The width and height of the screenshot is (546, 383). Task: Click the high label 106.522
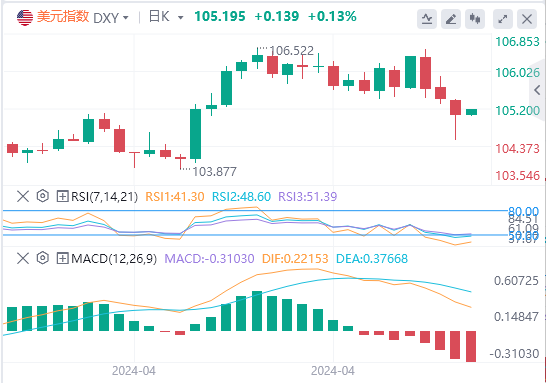click(291, 51)
